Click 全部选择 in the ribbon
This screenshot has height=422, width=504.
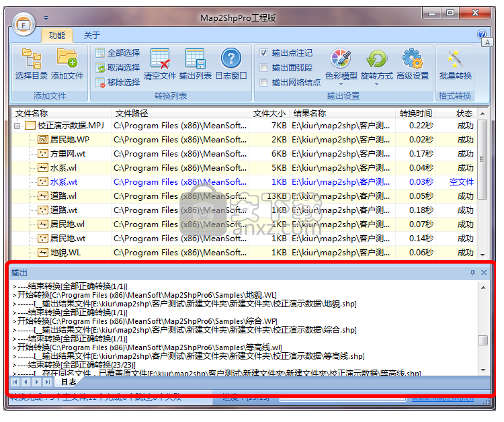[x=118, y=53]
